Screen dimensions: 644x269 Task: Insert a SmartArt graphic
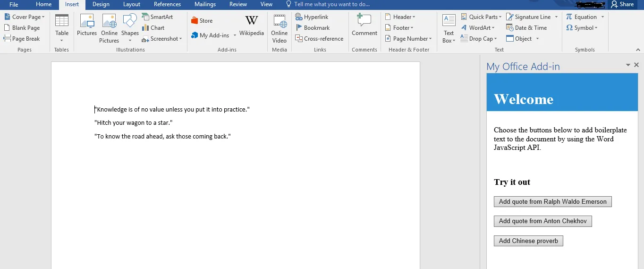click(x=157, y=17)
